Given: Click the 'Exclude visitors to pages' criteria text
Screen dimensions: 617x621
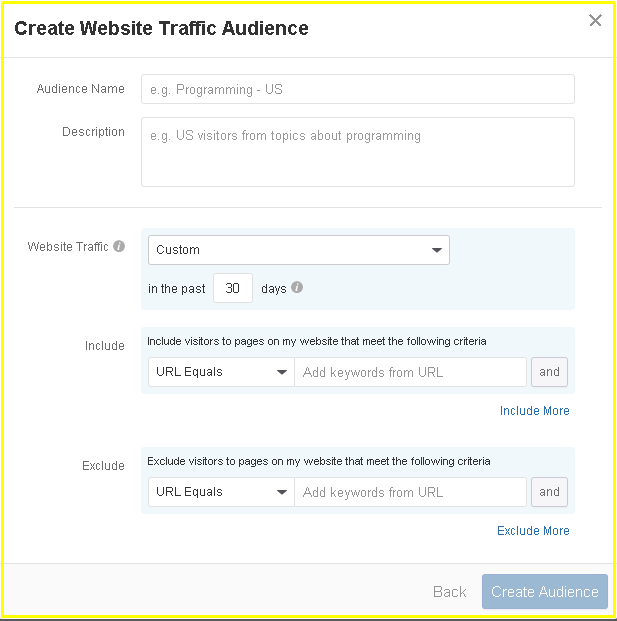Looking at the screenshot, I should tap(318, 461).
